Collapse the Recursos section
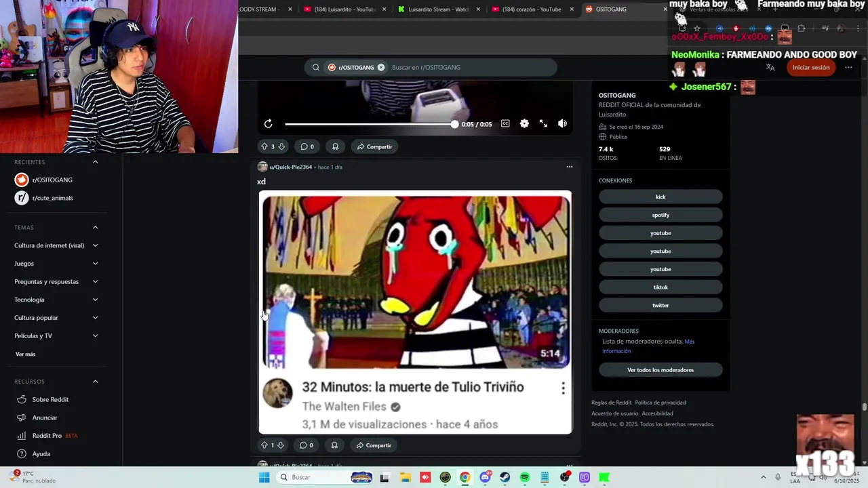Image resolution: width=868 pixels, height=488 pixels. point(95,382)
